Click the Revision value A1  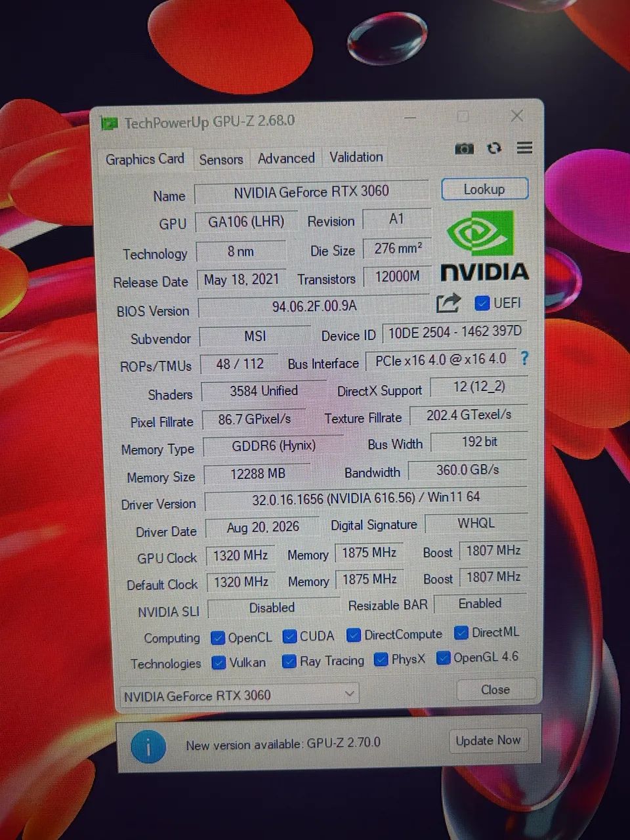point(396,219)
